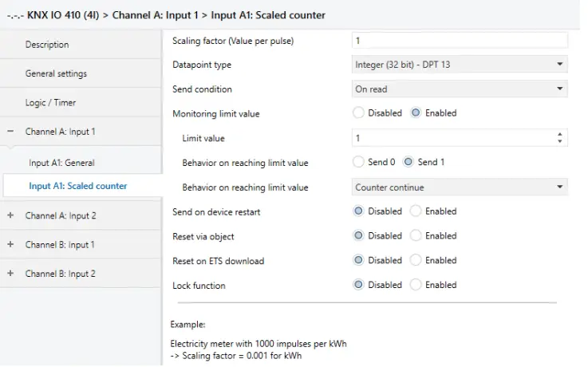Open the Description tab
588x367 pixels.
(47, 45)
